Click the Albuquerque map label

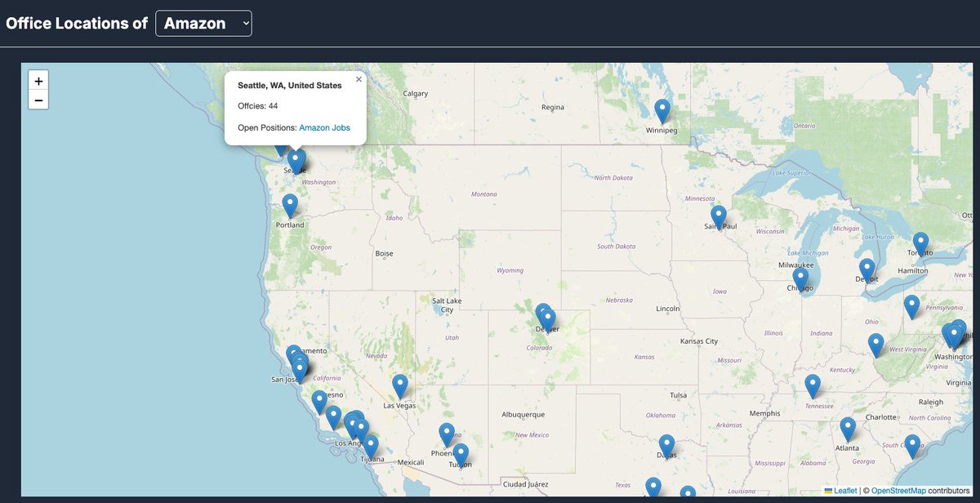(x=523, y=415)
